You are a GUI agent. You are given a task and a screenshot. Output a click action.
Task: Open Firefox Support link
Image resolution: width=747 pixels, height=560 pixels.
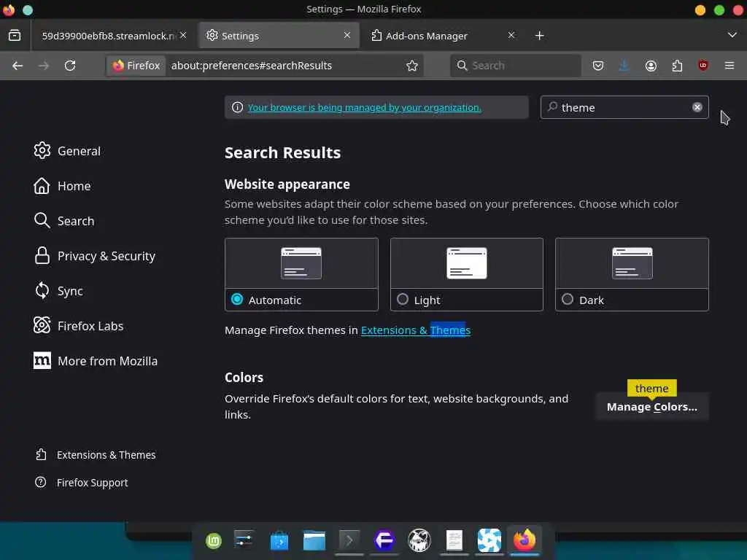pos(82,483)
